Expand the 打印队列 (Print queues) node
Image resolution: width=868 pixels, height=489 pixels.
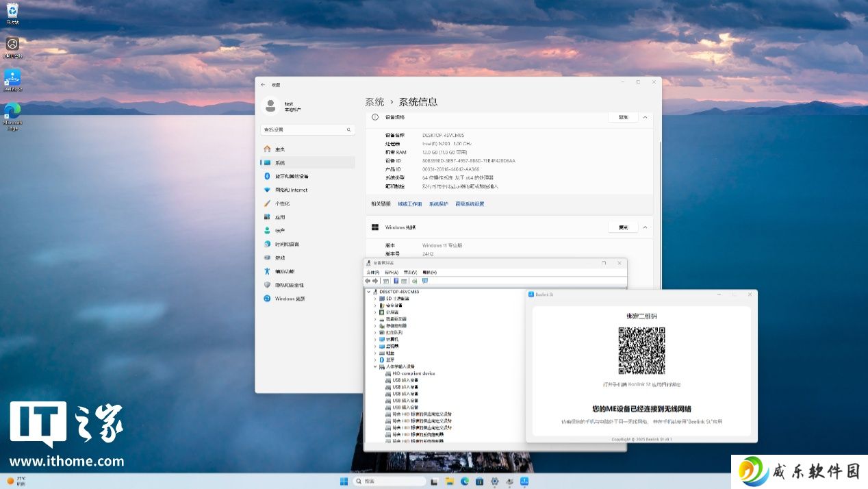pyautogui.click(x=374, y=332)
